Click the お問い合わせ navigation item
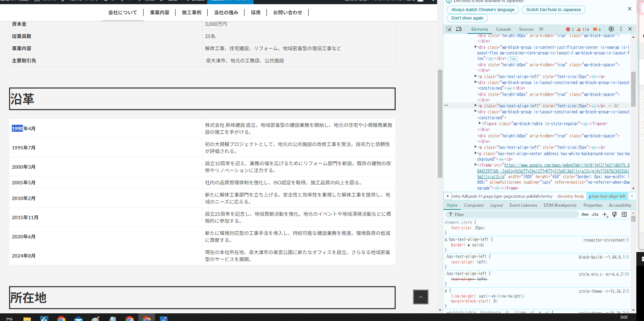The image size is (644, 321). pos(288,13)
